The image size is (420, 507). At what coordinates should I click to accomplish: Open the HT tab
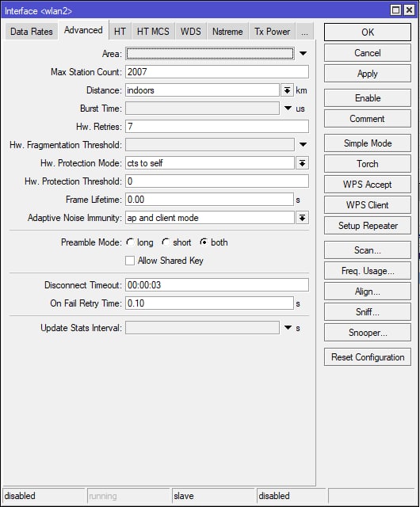pos(120,32)
